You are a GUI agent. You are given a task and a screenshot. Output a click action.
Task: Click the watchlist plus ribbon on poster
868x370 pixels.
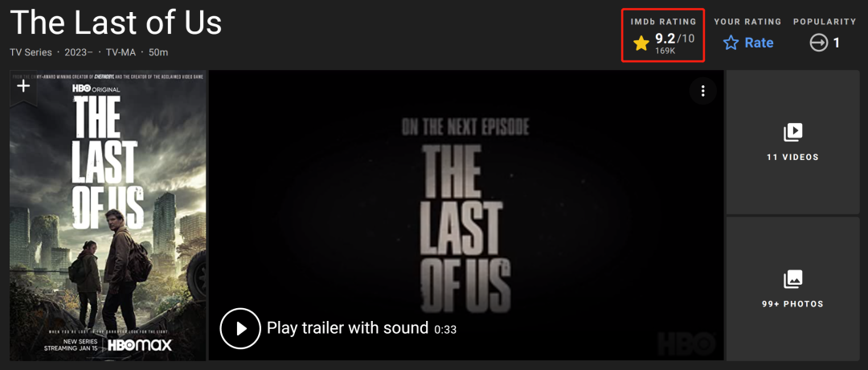tap(23, 88)
